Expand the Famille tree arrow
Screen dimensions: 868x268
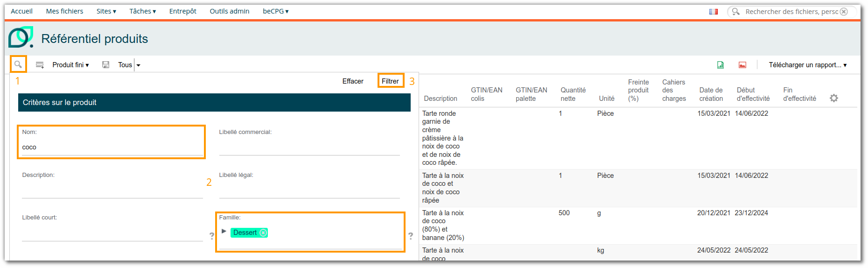[224, 232]
